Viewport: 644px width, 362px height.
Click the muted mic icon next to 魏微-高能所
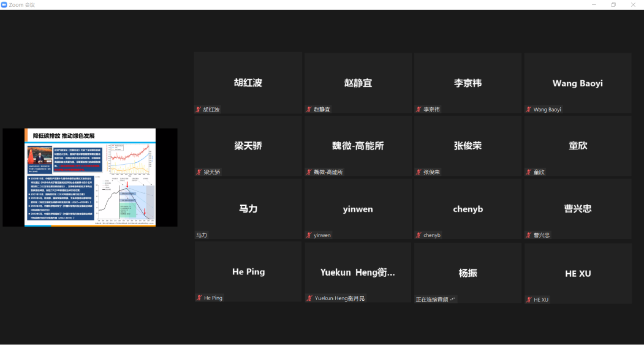pos(309,172)
